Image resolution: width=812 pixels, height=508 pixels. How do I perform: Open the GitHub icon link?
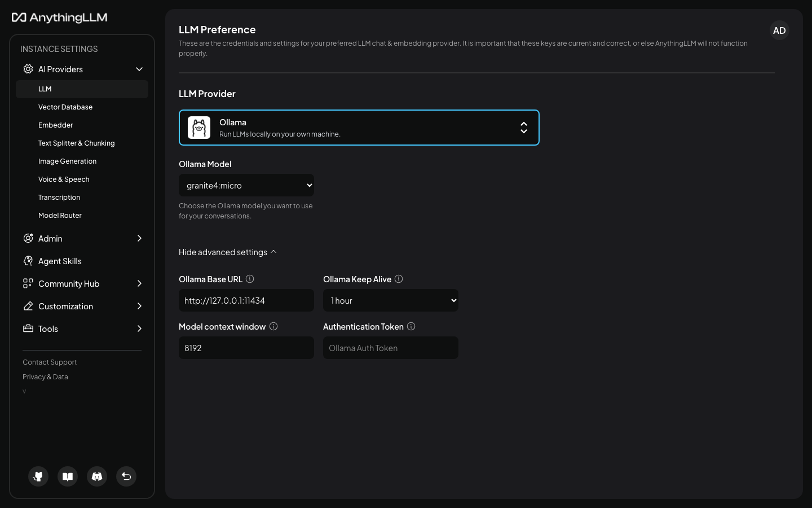click(38, 476)
